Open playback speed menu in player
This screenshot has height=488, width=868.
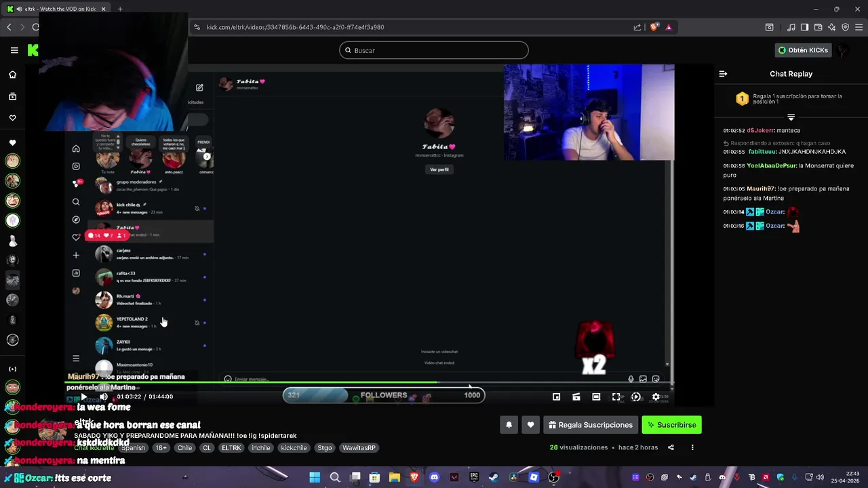click(635, 396)
